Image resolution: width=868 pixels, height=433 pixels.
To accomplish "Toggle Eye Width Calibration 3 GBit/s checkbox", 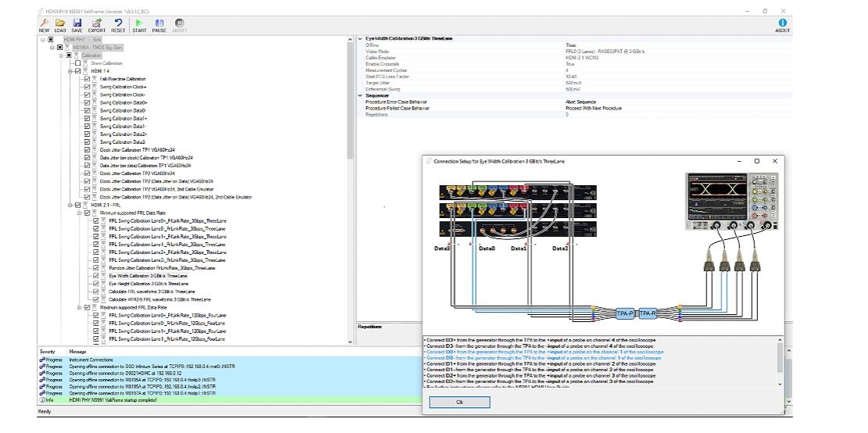I will pyautogui.click(x=96, y=276).
